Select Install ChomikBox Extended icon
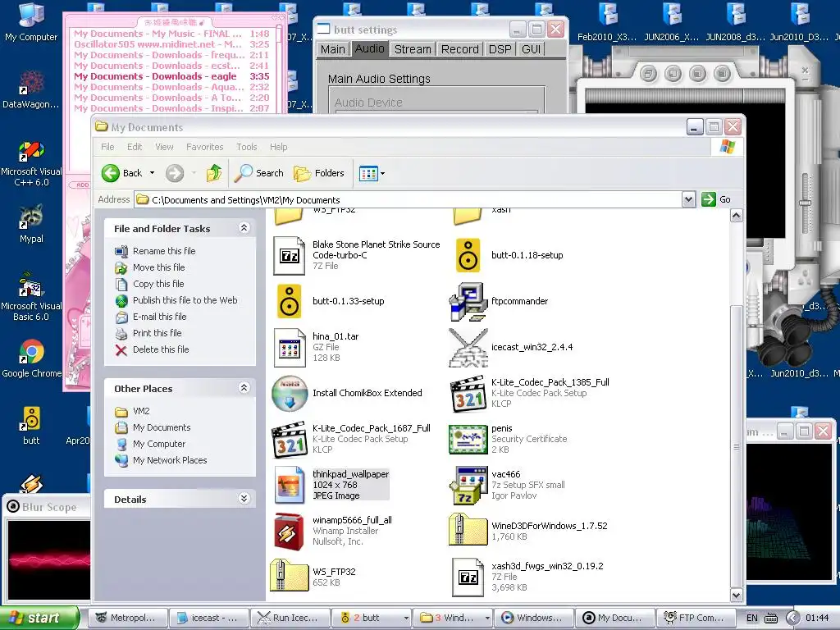Screen dimensions: 840x630 click(290, 393)
